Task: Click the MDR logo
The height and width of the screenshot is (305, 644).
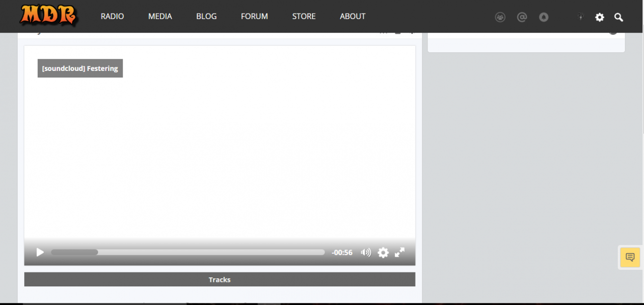Action: pyautogui.click(x=49, y=16)
